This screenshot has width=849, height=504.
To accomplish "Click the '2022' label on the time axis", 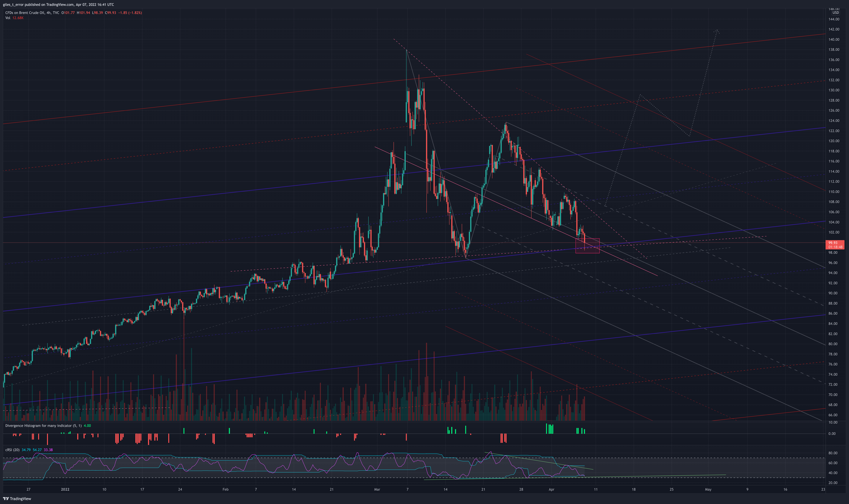I will pyautogui.click(x=65, y=489).
